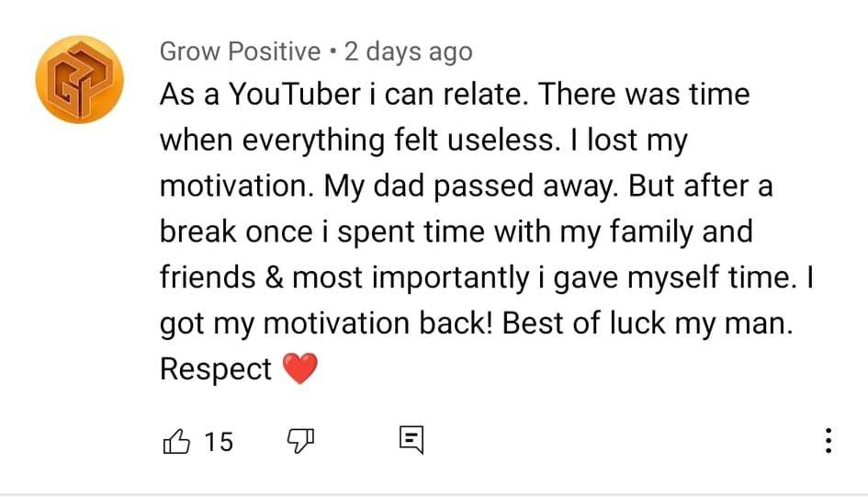Image resolution: width=868 pixels, height=497 pixels.
Task: Click the red heart emoji after Respect
Action: click(x=299, y=369)
